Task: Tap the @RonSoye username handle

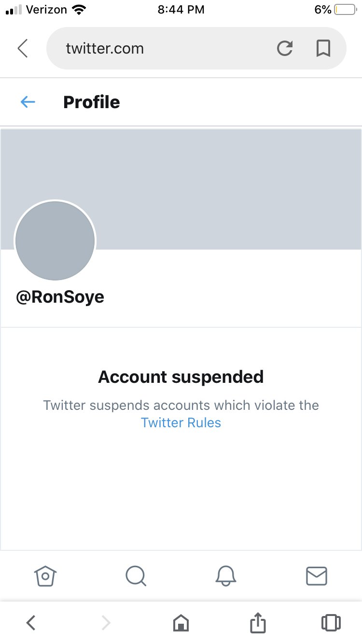Action: coord(60,297)
